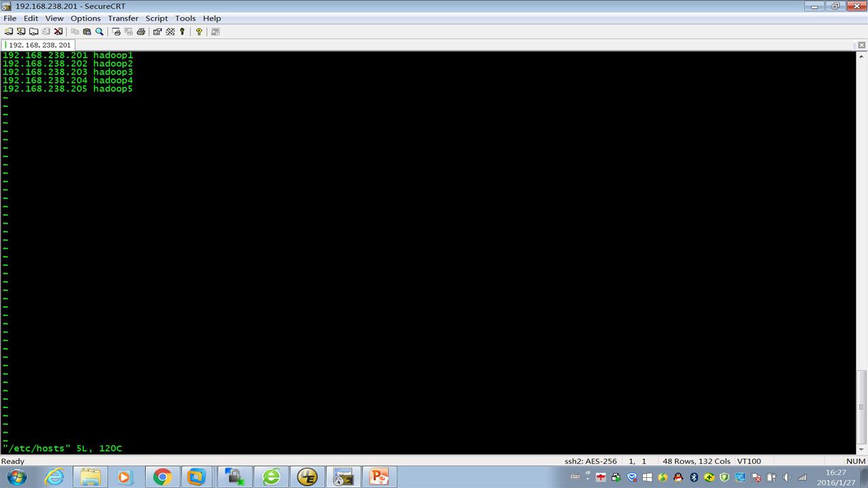The width and height of the screenshot is (868, 488).
Task: Close the session tab with the X
Action: [x=862, y=45]
